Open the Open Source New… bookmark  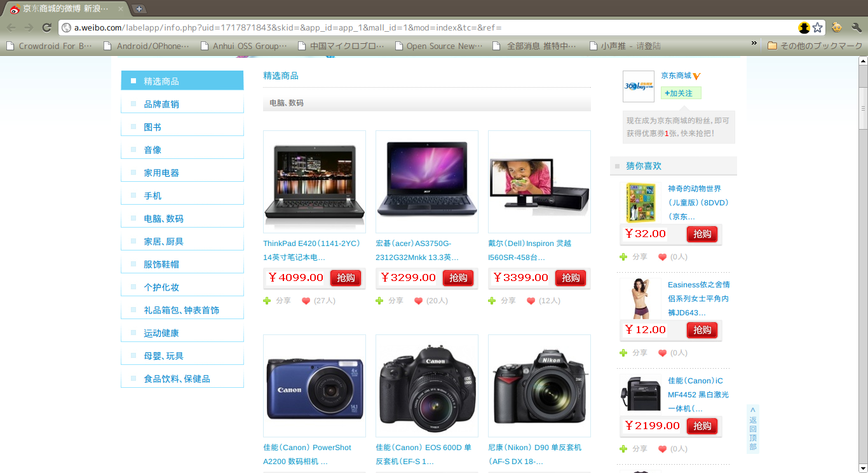pos(438,46)
